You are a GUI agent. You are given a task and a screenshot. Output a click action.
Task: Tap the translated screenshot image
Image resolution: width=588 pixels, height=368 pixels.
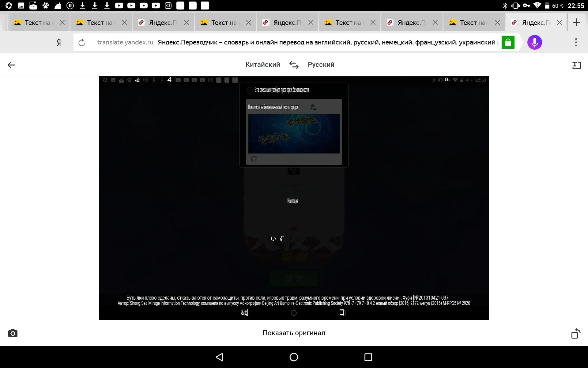click(294, 198)
